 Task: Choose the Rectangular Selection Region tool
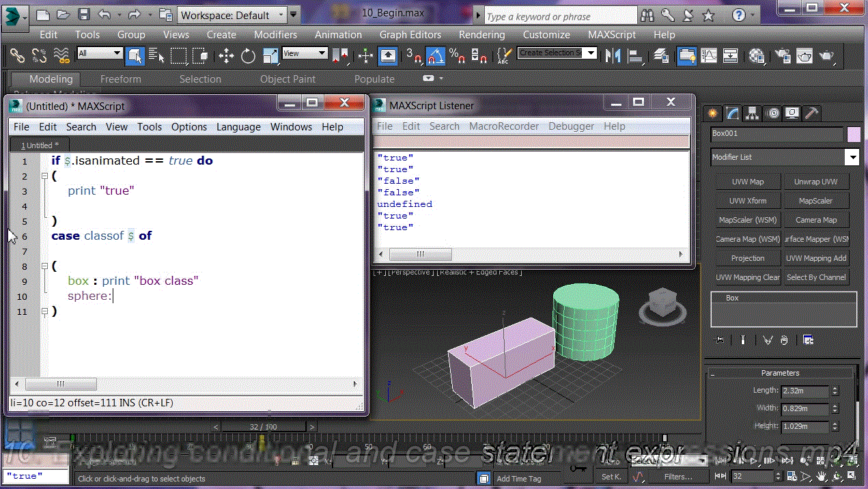pos(178,55)
